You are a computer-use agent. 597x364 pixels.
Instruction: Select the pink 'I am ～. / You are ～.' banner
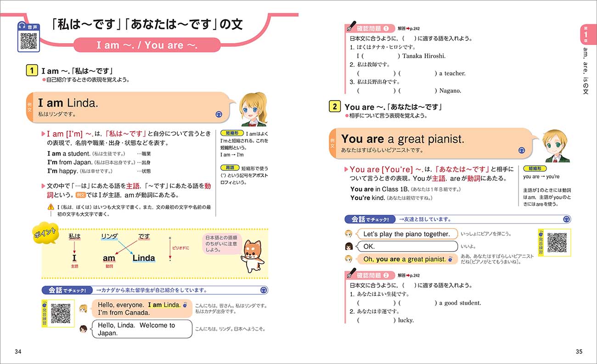coord(147,45)
